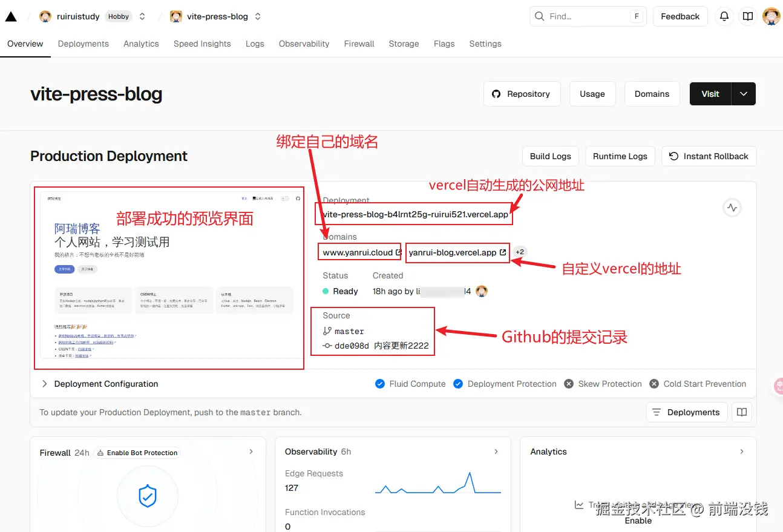
Task: Open the www.yanrui.cloud domain link
Action: (358, 252)
